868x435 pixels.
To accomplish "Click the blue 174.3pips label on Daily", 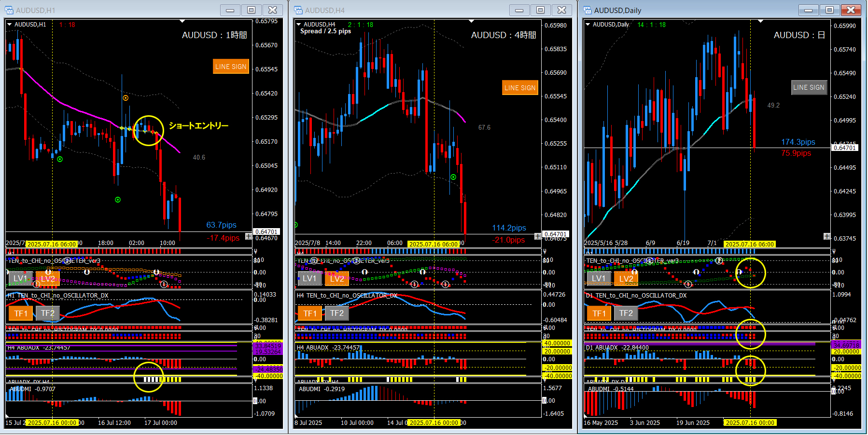I will (x=798, y=142).
